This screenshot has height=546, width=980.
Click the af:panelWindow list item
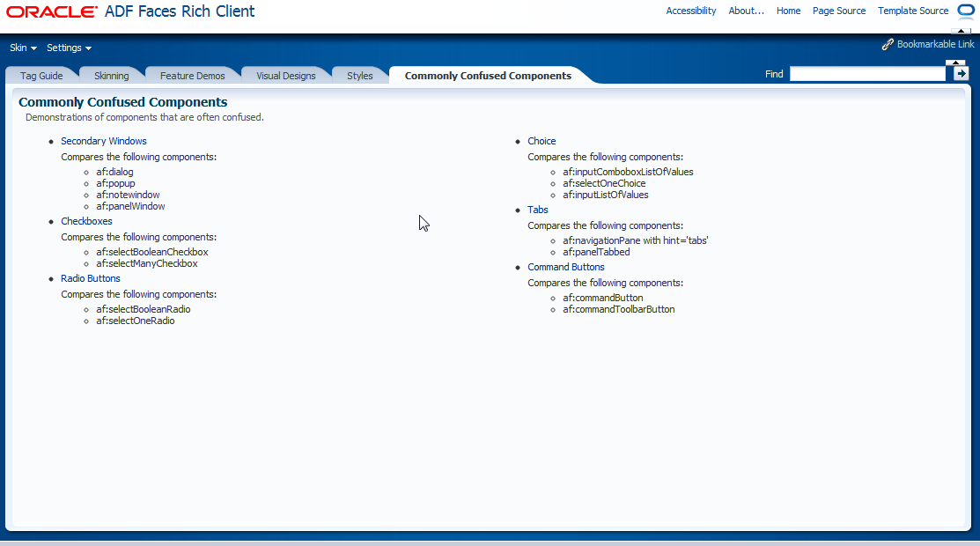click(x=130, y=206)
